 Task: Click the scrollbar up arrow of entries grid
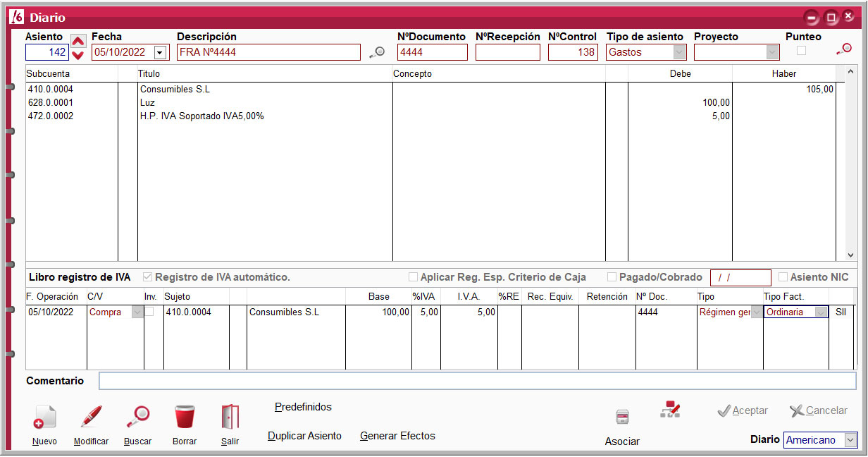pyautogui.click(x=851, y=71)
